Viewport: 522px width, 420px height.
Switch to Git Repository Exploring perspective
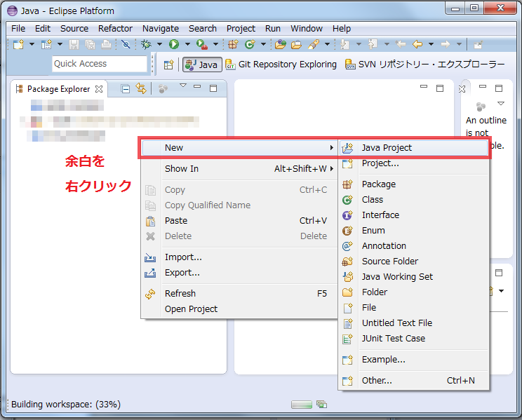pyautogui.click(x=281, y=65)
